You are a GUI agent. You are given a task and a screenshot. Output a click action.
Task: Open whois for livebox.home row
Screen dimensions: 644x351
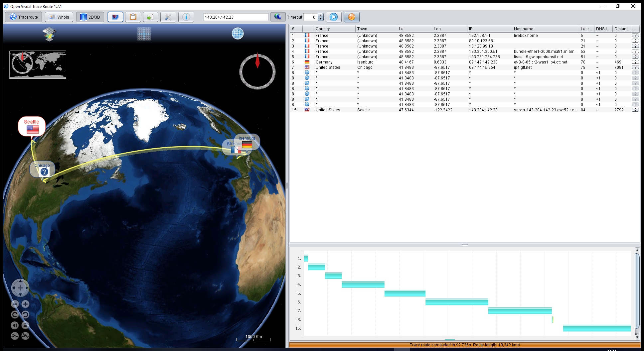tap(635, 36)
